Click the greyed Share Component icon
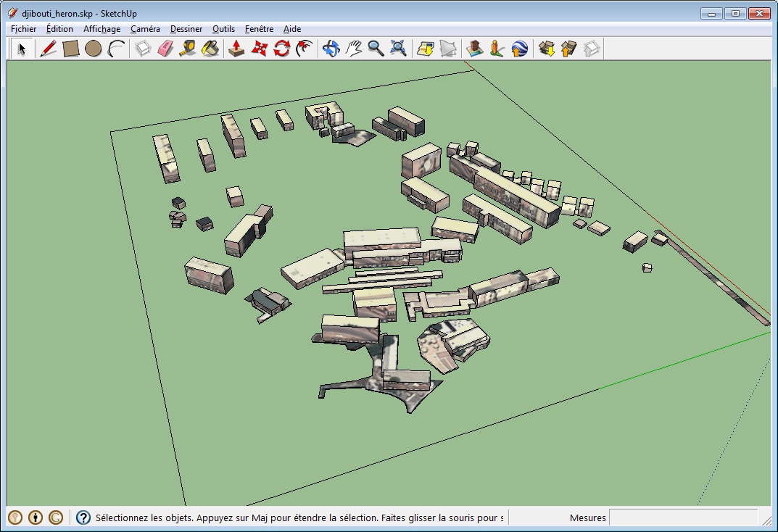778x532 pixels. click(x=591, y=49)
